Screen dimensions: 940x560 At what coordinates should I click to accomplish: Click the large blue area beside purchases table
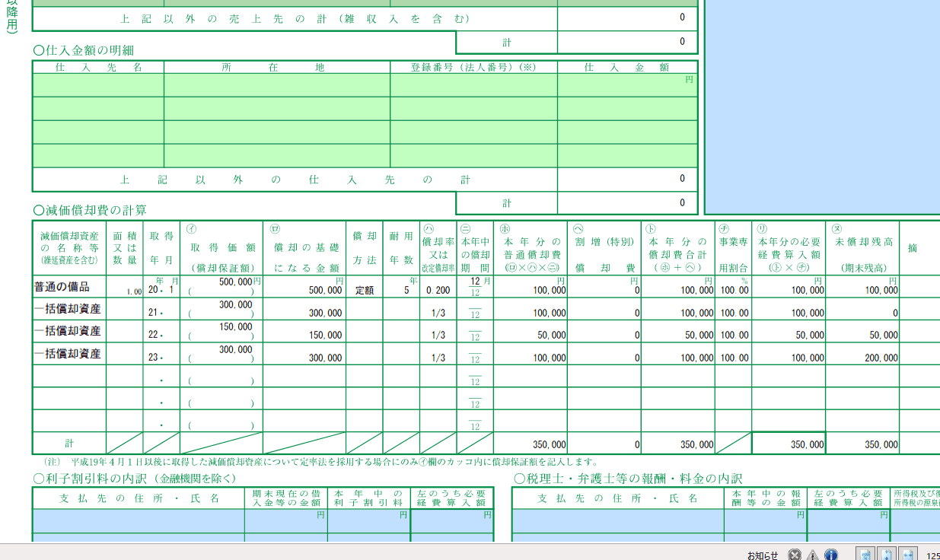coord(822,107)
